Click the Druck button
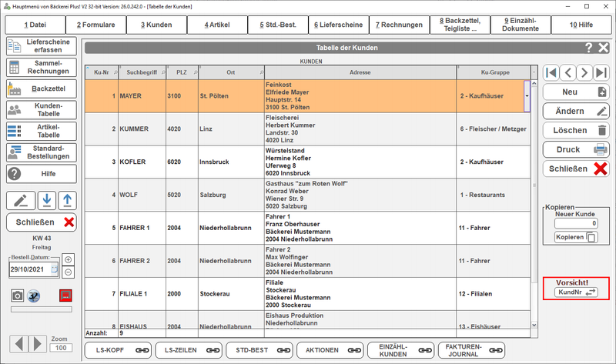Image resolution: width=616 pixels, height=364 pixels. point(576,149)
